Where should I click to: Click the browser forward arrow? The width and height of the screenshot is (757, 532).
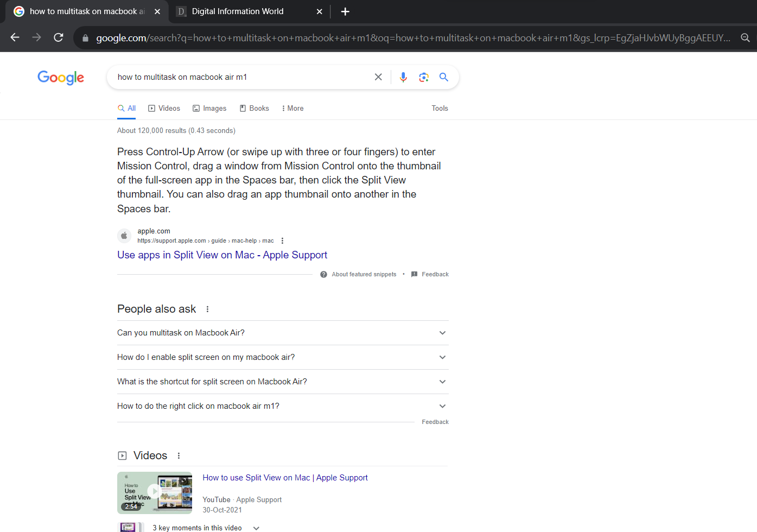point(36,37)
